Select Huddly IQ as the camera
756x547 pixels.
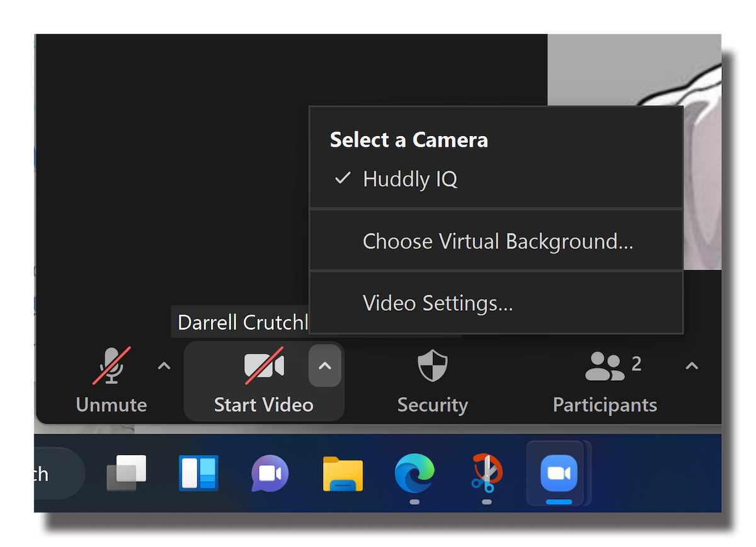496,179
